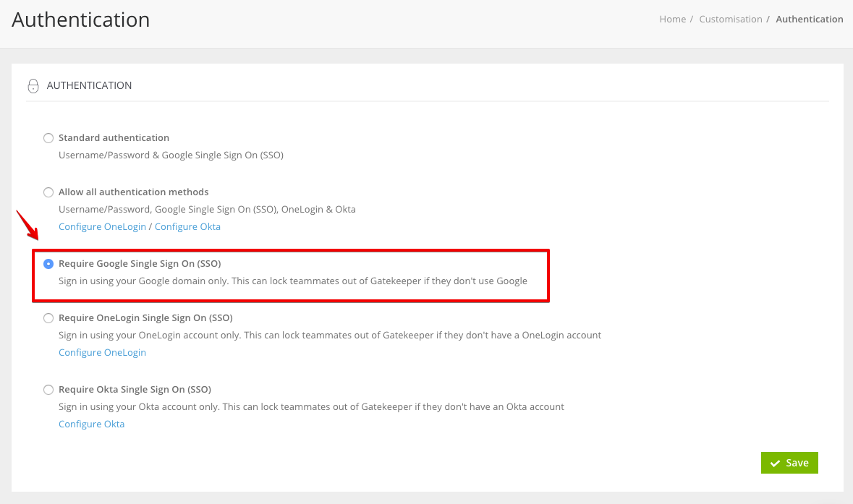Click the 'Require Okta Single Sign On (SSO)' label text
853x504 pixels.
[135, 389]
